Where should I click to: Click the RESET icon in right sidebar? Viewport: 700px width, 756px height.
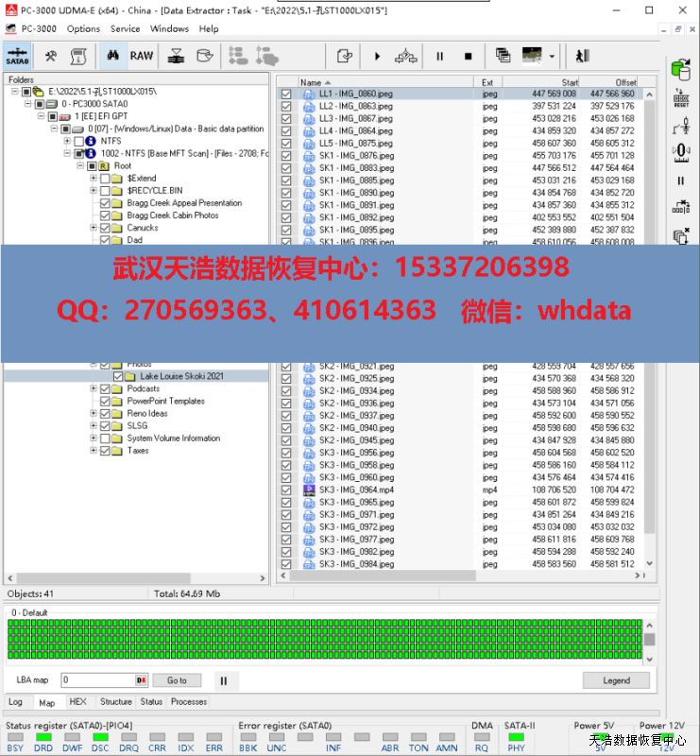coord(681,98)
